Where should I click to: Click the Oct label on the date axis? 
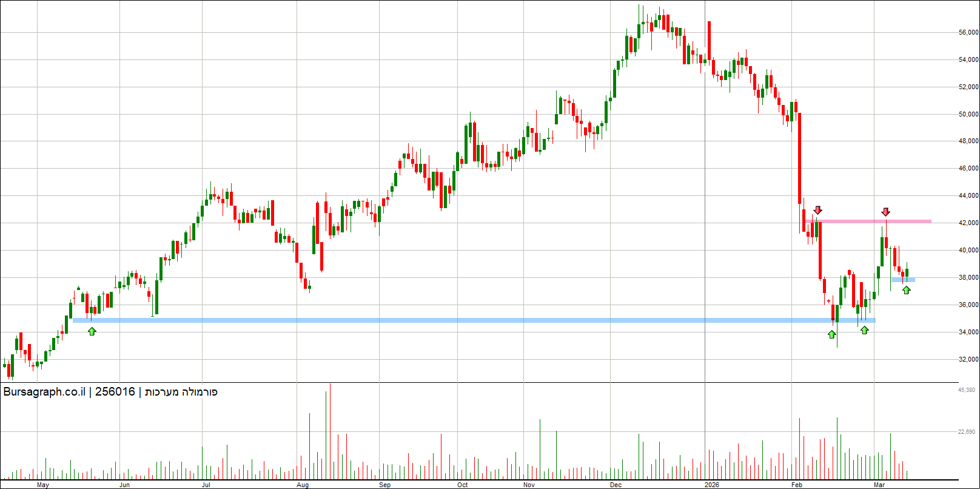(x=463, y=485)
